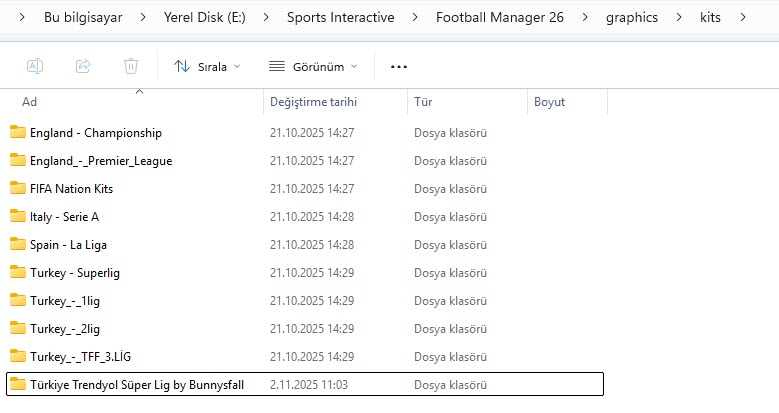Click the Boyut column header
The image size is (779, 413).
coord(549,102)
